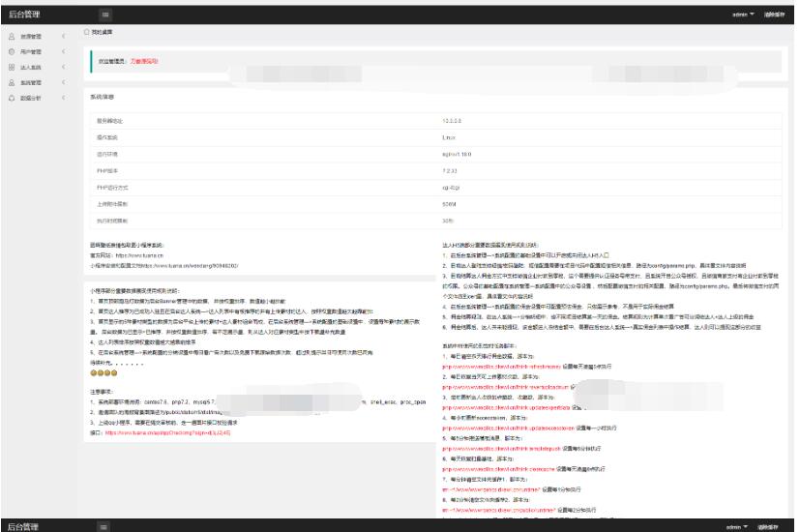Click the 注意事项 heading text
800x532 pixels.
pos(102,392)
